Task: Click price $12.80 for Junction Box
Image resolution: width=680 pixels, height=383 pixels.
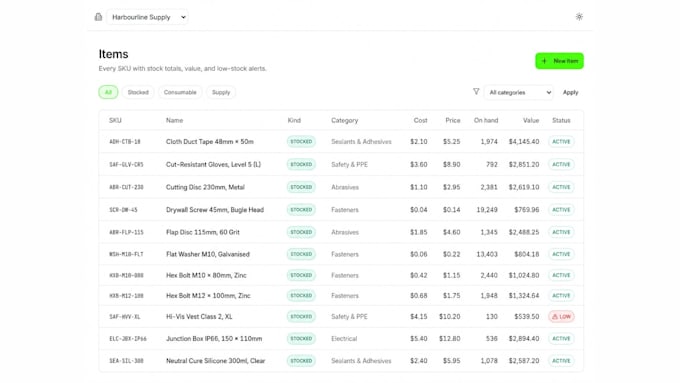Action: pyautogui.click(x=449, y=338)
